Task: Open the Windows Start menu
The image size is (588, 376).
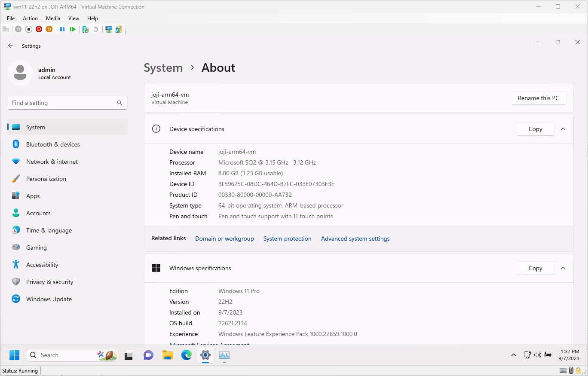Action: click(x=15, y=355)
